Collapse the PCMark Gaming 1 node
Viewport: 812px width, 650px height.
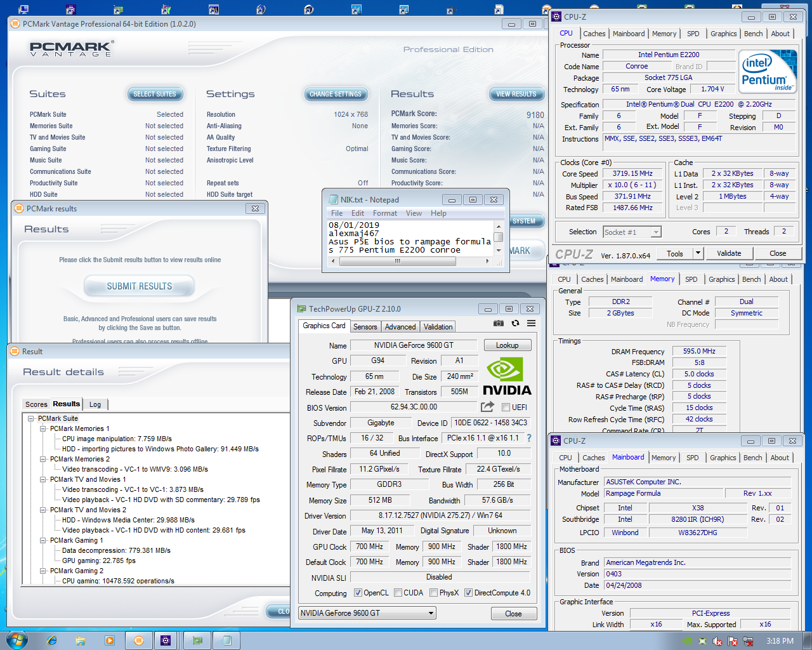tap(43, 540)
